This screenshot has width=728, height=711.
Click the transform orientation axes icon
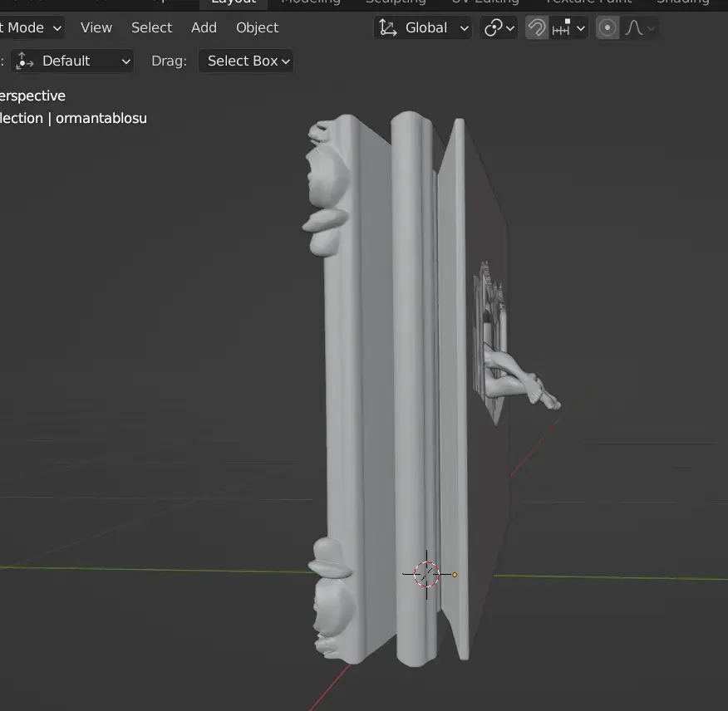click(387, 28)
